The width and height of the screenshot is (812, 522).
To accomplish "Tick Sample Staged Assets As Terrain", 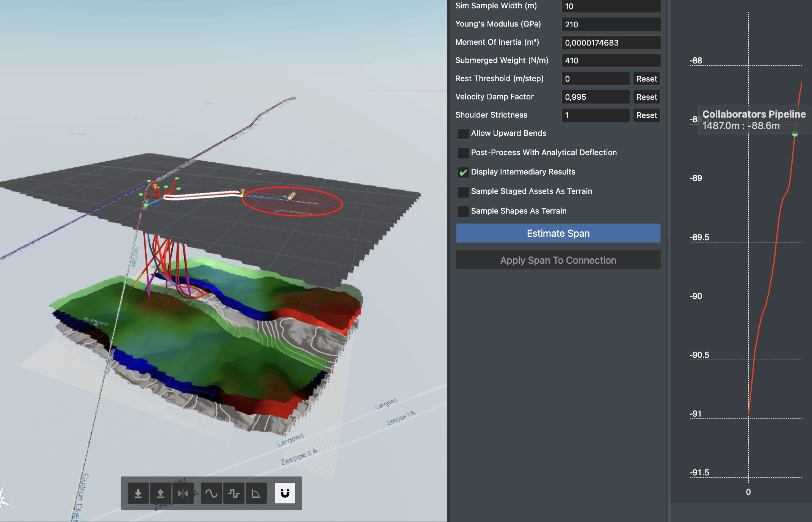I will coord(463,192).
